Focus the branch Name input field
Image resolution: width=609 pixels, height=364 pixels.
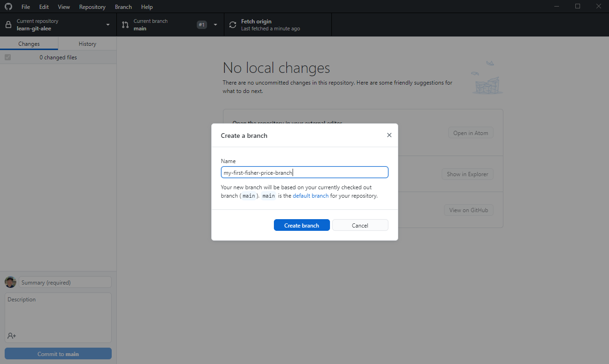(x=304, y=172)
